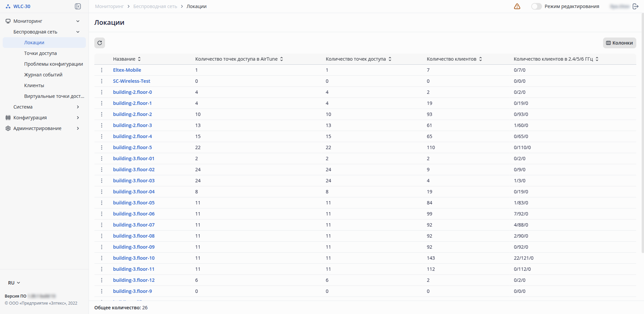The height and width of the screenshot is (314, 644).
Task: Collapse the sidebar panel icon
Action: click(78, 6)
